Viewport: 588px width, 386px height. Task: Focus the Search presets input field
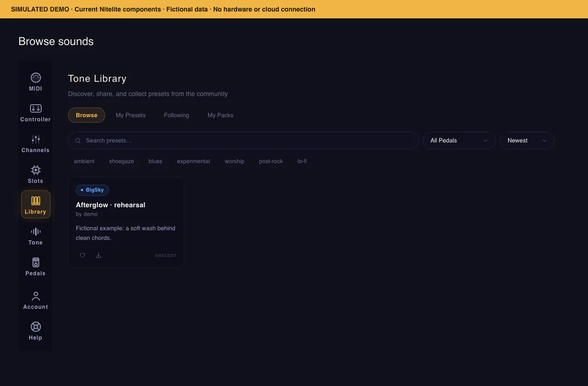point(243,141)
